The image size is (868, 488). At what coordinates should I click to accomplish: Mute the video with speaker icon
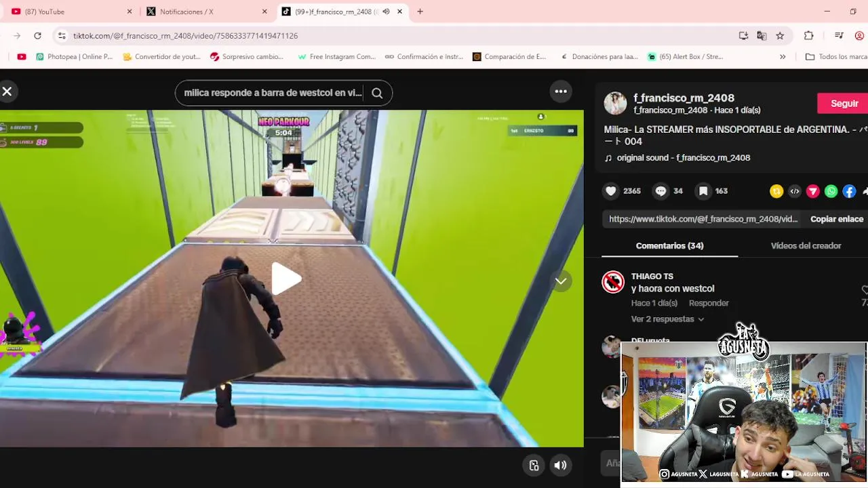click(x=560, y=465)
